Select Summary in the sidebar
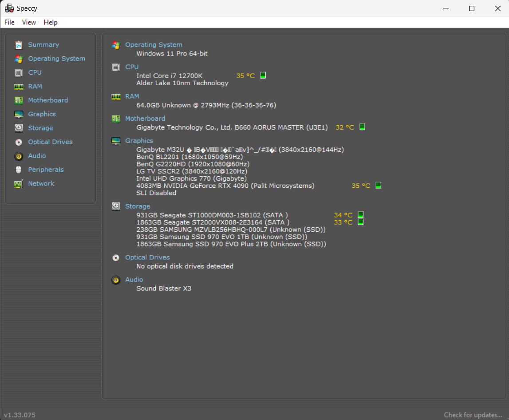 [43, 45]
